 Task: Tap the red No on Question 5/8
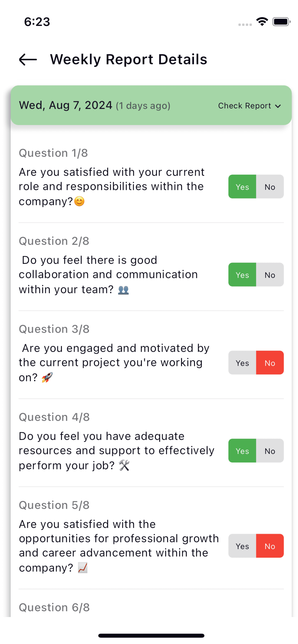pyautogui.click(x=270, y=546)
